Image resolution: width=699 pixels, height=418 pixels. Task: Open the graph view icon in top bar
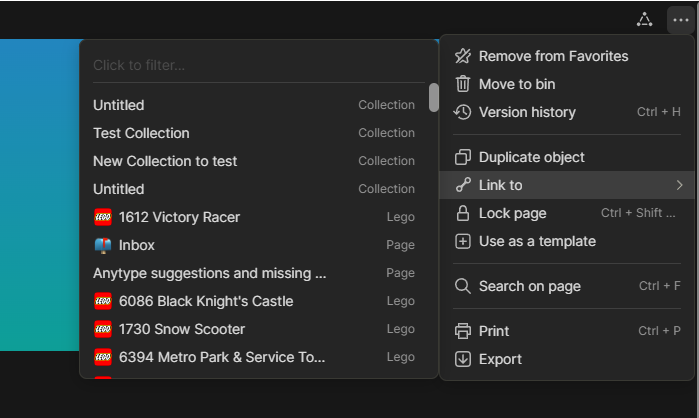(x=645, y=20)
